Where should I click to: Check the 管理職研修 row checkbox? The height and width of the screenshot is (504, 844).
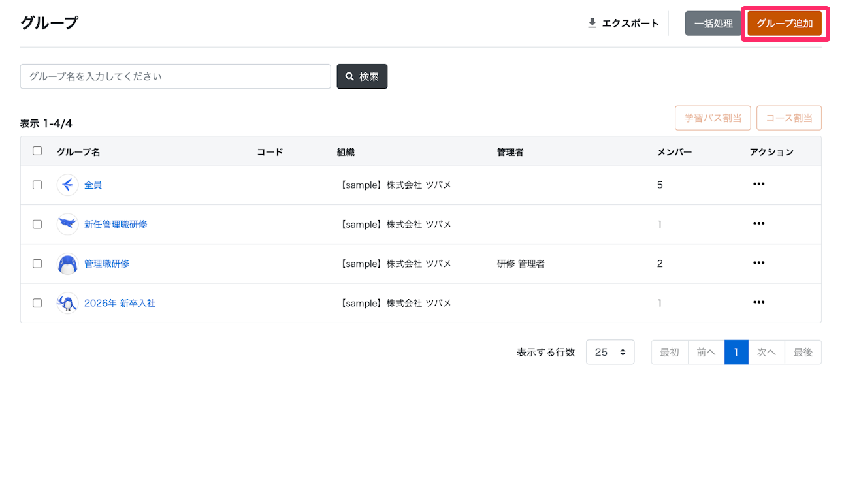click(x=37, y=264)
